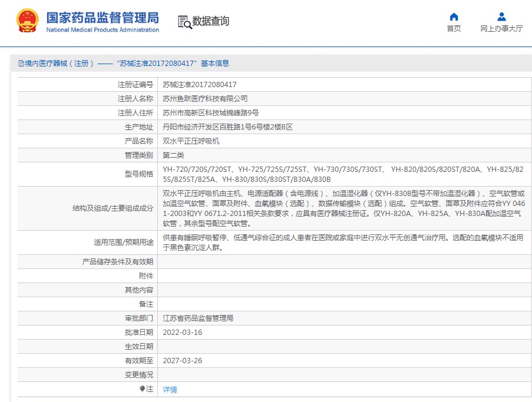This screenshot has width=532, height=402.
Task: Select approving department 江苏省药品监督管理局
Action: pos(198,318)
